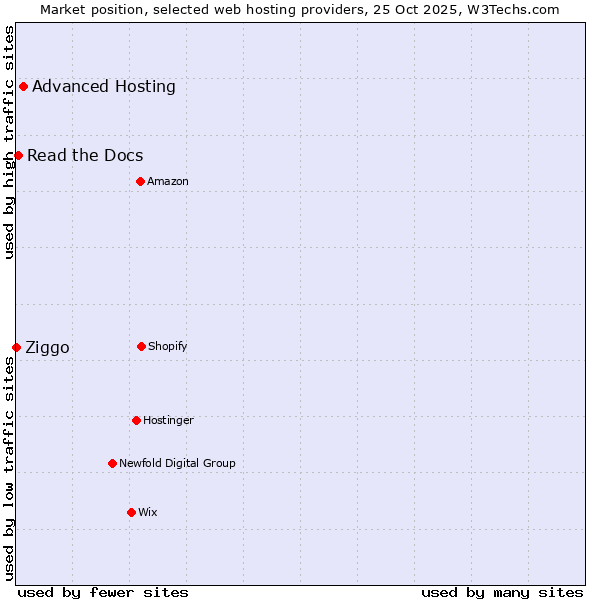Click the Hostinger label text
Screen dimensions: 600x600
(168, 420)
